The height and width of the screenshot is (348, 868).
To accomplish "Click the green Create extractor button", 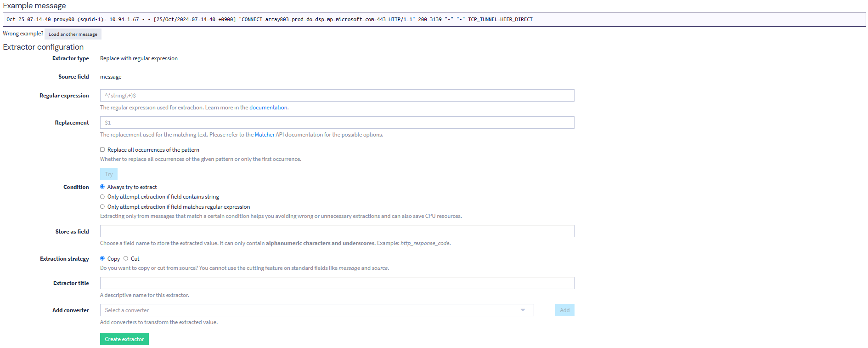I will 124,339.
